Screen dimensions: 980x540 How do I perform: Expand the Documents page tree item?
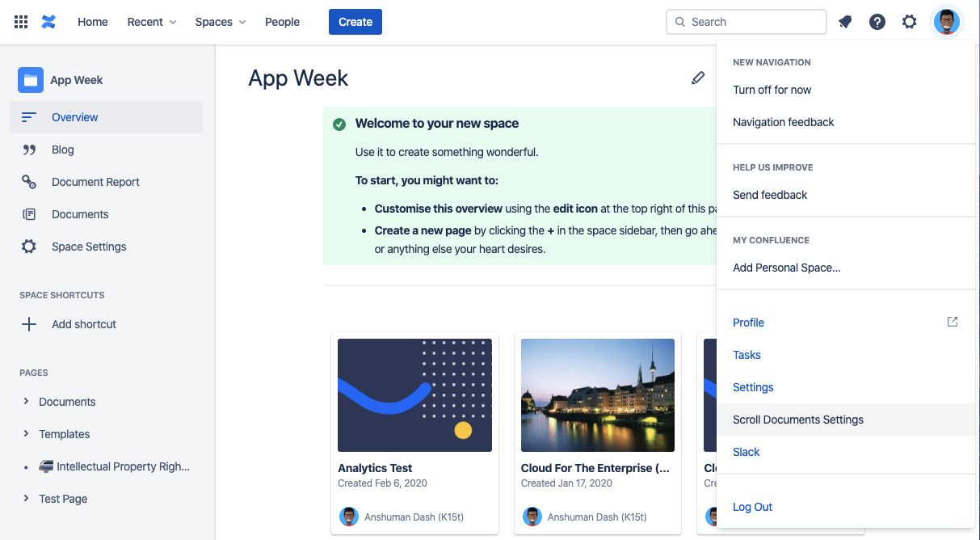coord(27,402)
